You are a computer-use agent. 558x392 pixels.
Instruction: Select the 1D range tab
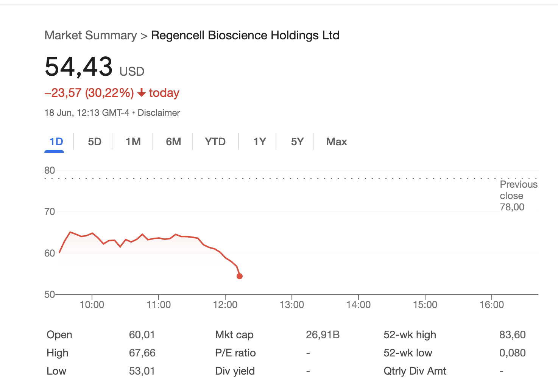[56, 142]
